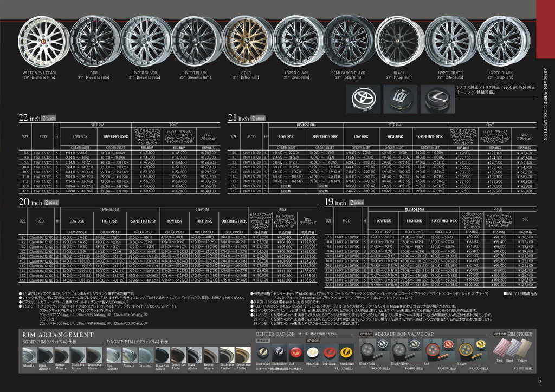
Task: Click the Toyota emblem center cap image
Action: [x=363, y=97]
